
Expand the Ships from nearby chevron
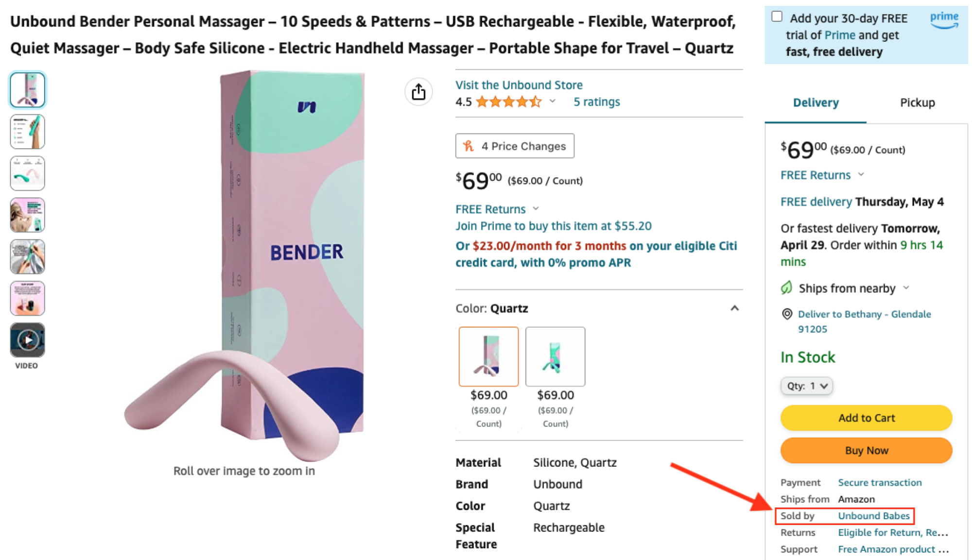906,288
